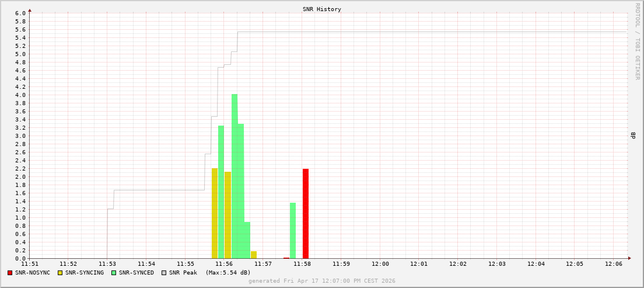Click the yellow SNR-SYNCING legend swatch
The height and width of the screenshot is (288, 644).
click(60, 273)
